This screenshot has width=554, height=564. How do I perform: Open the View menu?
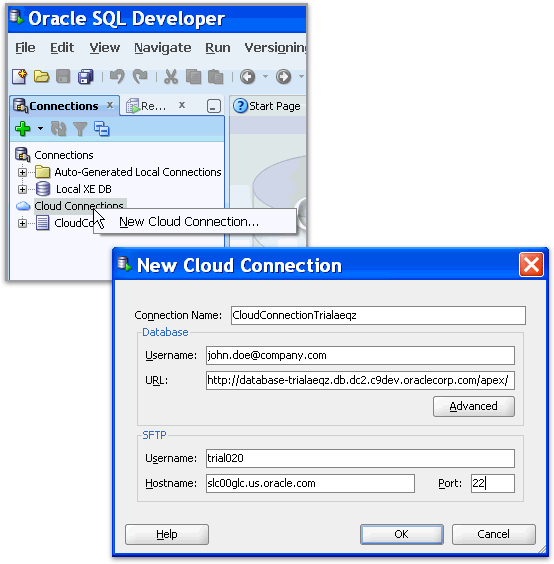click(105, 47)
